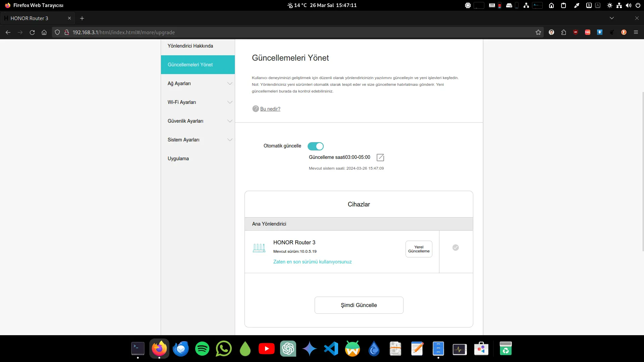The image size is (644, 362).
Task: Expand the Sistem Ayarları section
Action: tap(198, 140)
